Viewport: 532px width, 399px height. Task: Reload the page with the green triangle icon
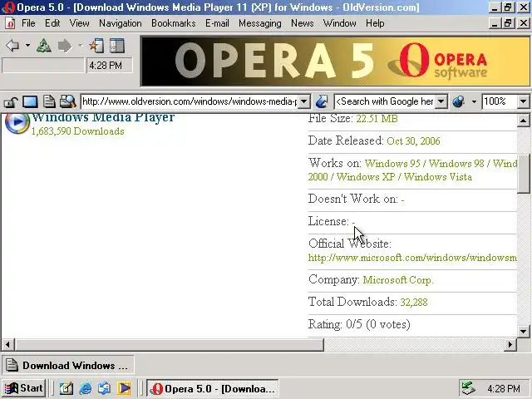click(x=44, y=46)
